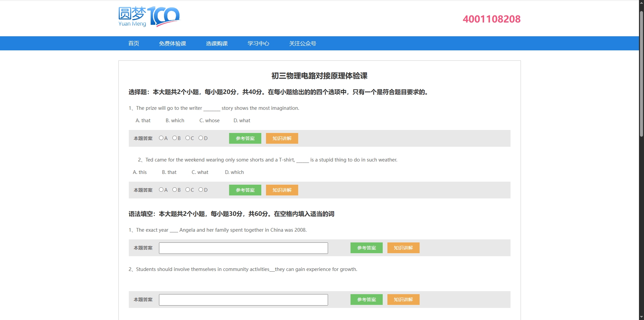This screenshot has width=644, height=320.
Task: Show 参考答案 for the exact year fill-in
Action: click(x=366, y=248)
